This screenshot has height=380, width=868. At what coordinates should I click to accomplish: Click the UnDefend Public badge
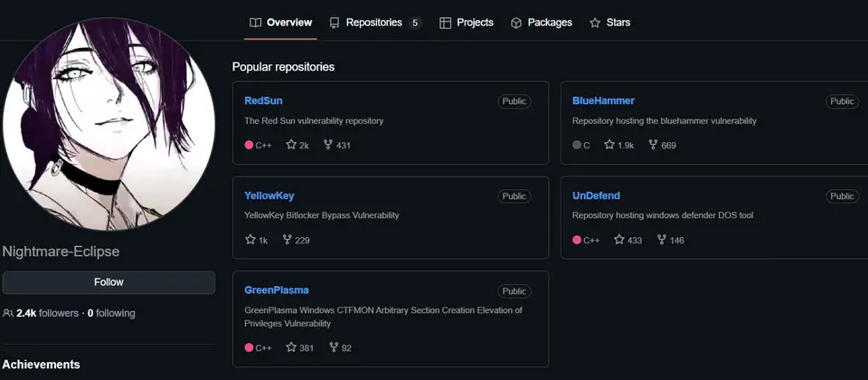click(842, 196)
